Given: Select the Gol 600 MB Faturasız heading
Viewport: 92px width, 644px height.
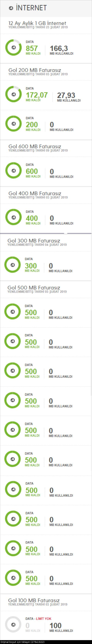Looking at the screenshot, I should click(x=35, y=146).
